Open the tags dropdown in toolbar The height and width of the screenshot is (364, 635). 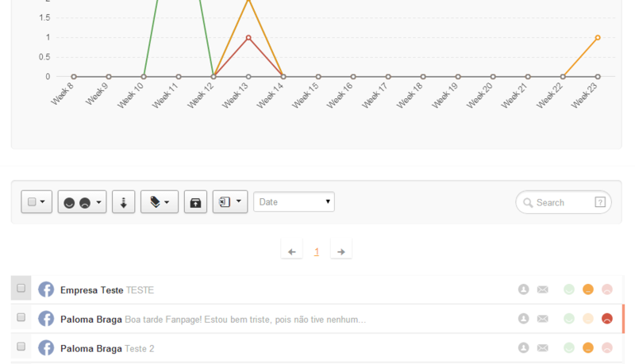coord(159,202)
